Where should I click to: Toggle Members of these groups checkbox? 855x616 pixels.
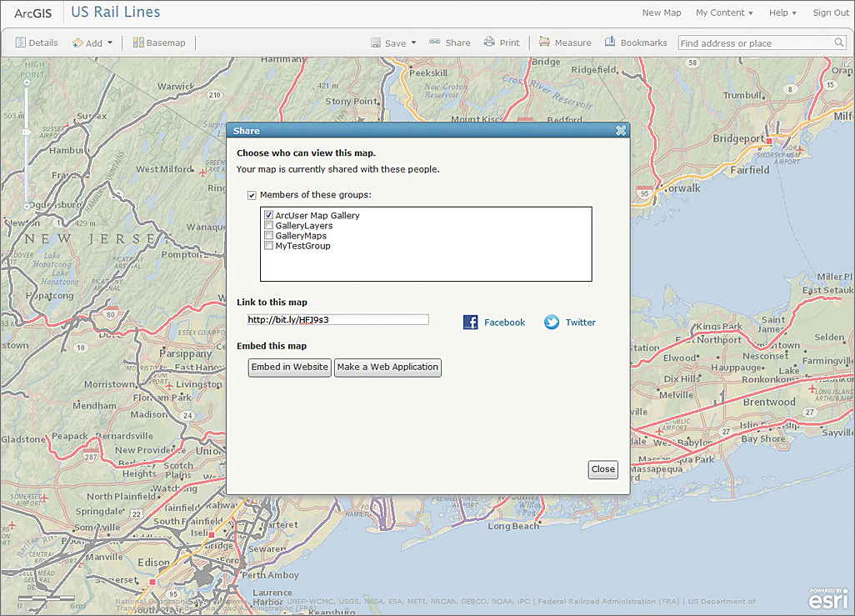point(252,195)
